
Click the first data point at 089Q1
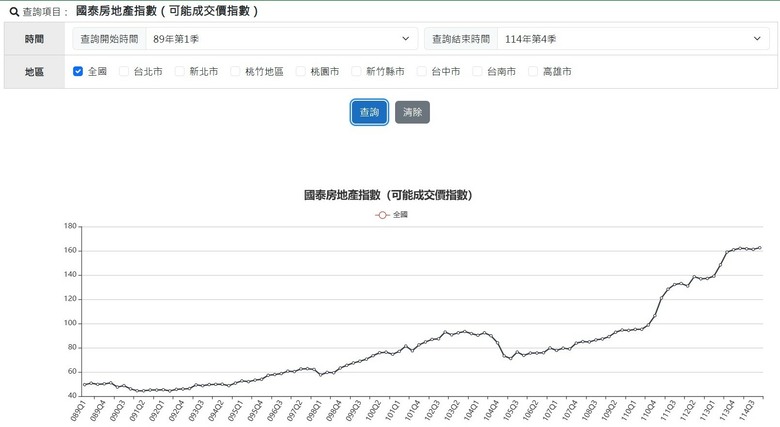[85, 385]
